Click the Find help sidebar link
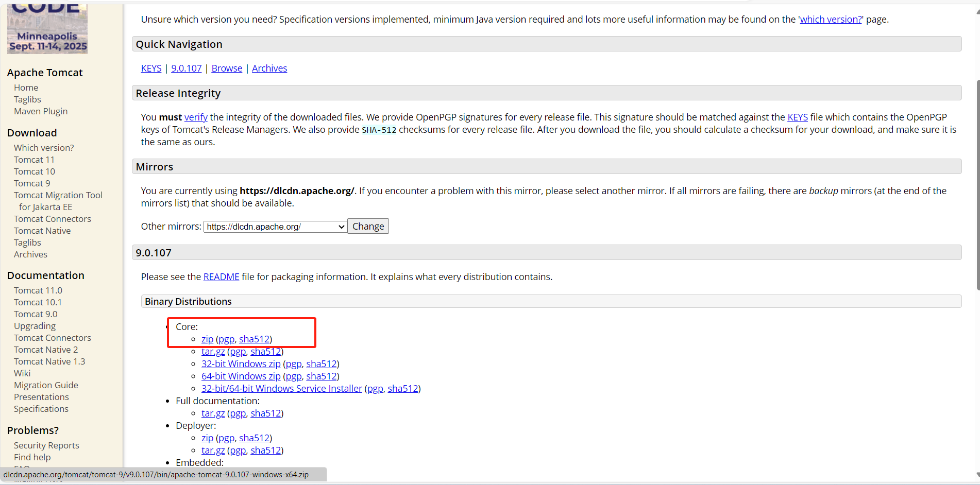Screen dimensions: 980x485 (x=32, y=457)
